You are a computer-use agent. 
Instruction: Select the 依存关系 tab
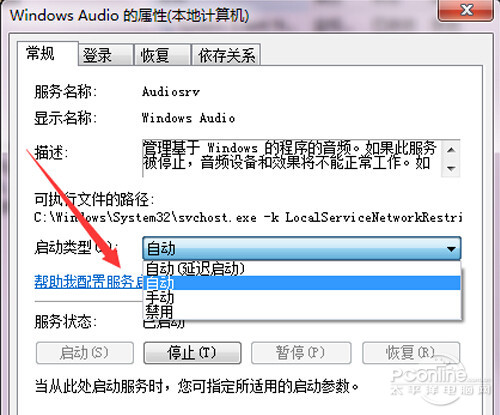[x=226, y=55]
